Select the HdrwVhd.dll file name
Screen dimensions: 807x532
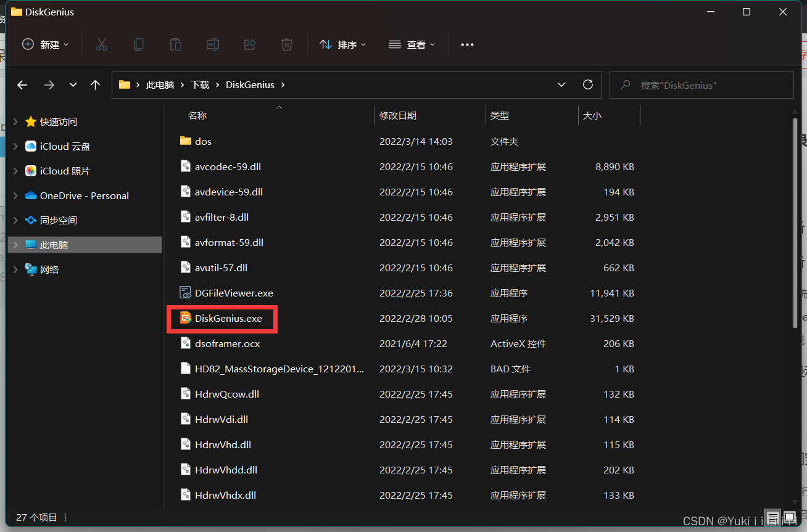(x=223, y=444)
